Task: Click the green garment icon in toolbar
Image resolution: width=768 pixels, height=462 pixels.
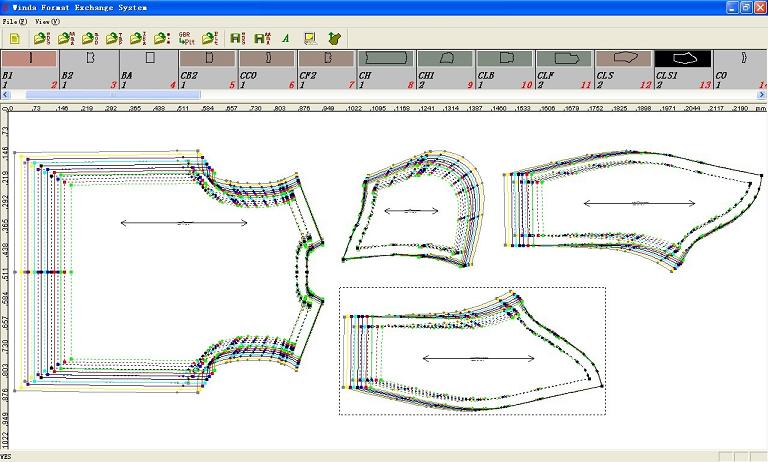Action: point(334,38)
